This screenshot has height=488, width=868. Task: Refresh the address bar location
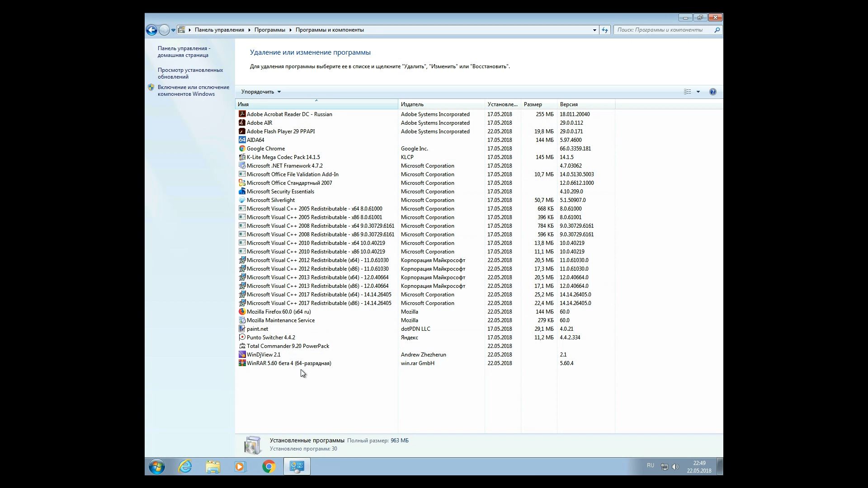point(605,30)
